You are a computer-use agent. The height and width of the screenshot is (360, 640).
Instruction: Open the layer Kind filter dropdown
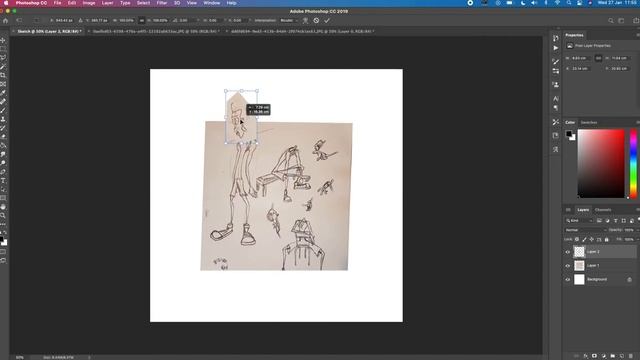click(x=579, y=220)
